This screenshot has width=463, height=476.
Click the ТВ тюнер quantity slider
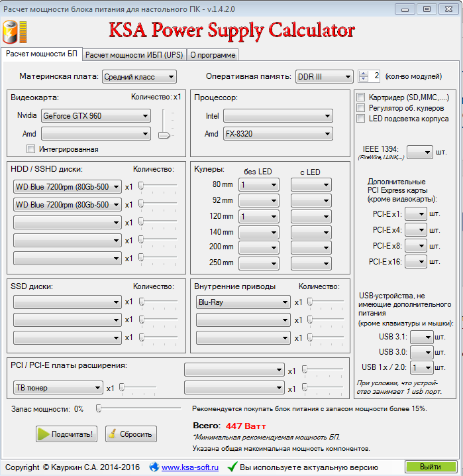point(138,388)
